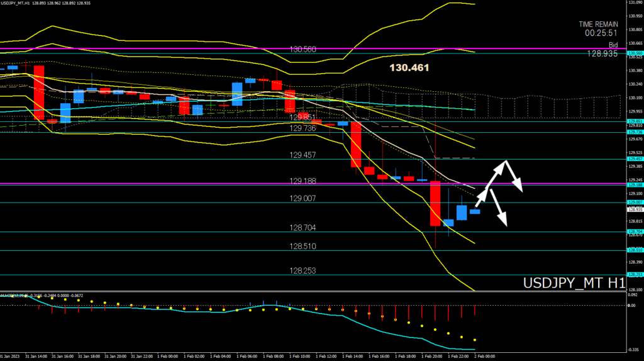Click the 130.240 value on price axis
Screen dimensions: 644x361
pos(635,84)
